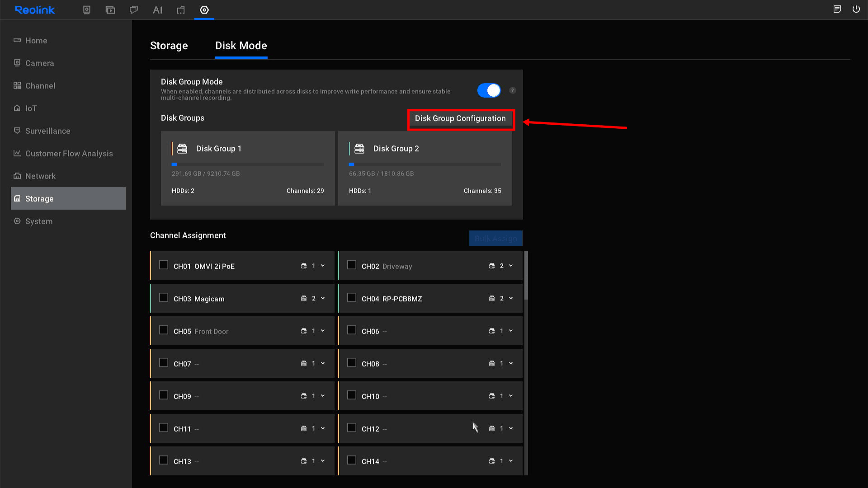Click the power icon at top right
868x488 pixels.
click(x=856, y=9)
